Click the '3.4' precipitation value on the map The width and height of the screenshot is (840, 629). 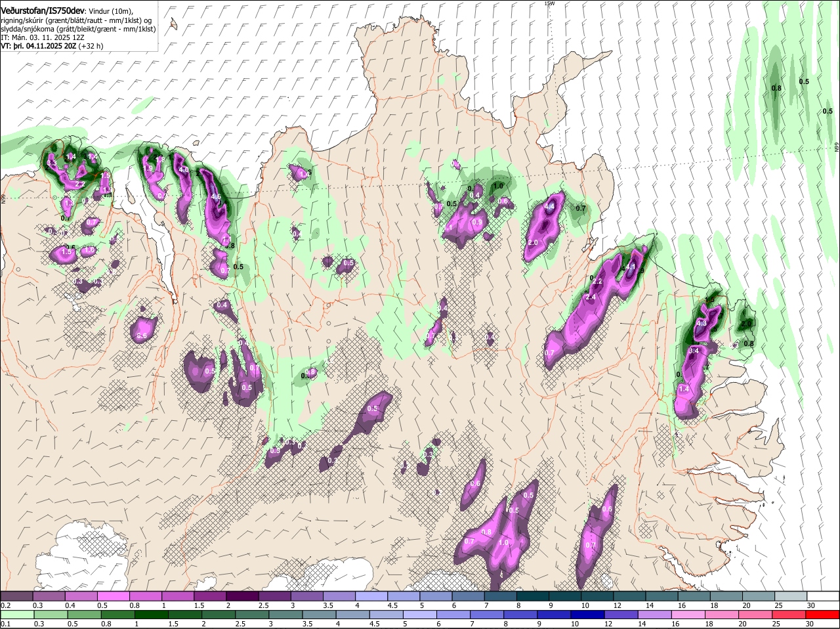pos(694,351)
